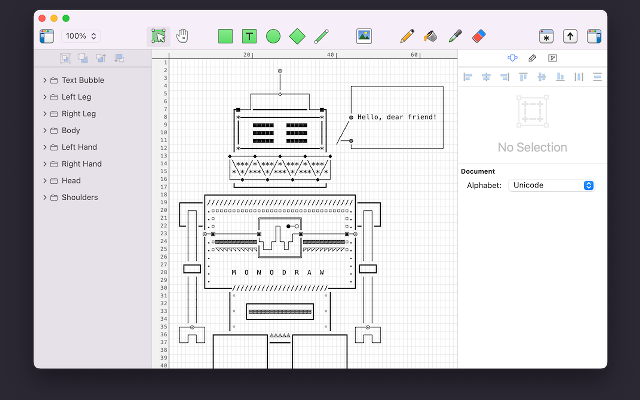
Task: Click Align Horizontal Centers icon
Action: tap(486, 77)
